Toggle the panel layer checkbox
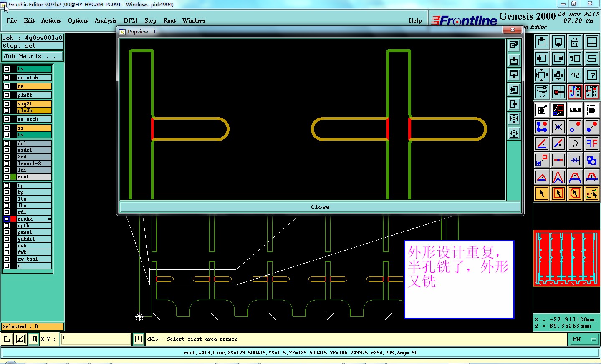The image size is (601, 364). click(x=7, y=232)
